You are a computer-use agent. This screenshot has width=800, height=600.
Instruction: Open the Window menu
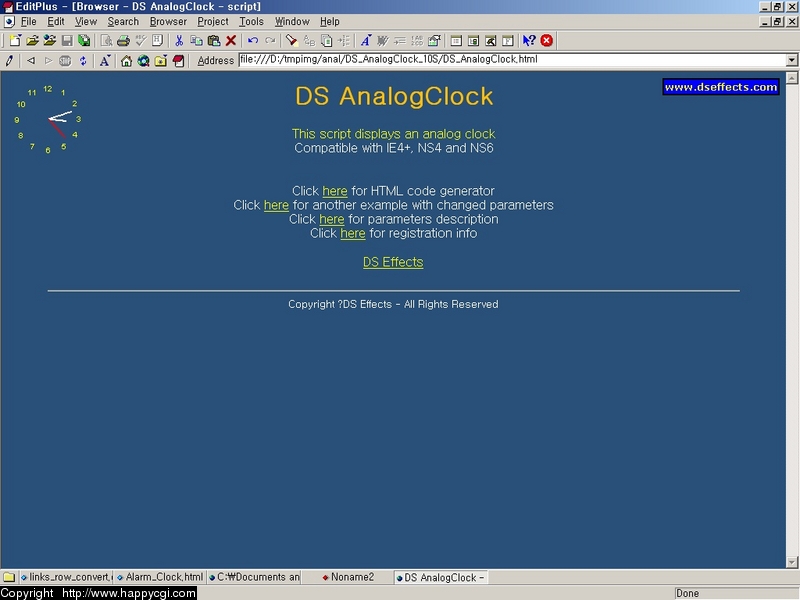(x=292, y=21)
